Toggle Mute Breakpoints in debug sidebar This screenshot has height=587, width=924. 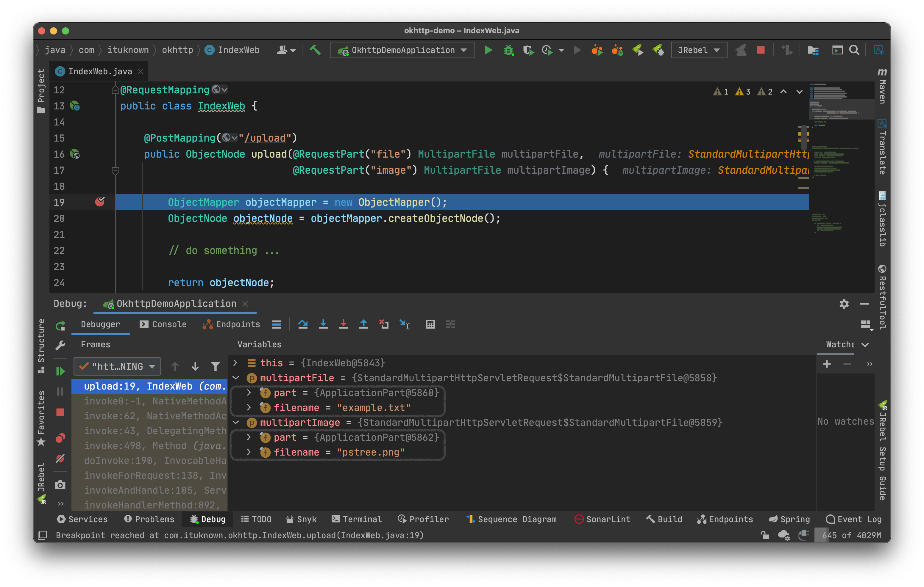tap(60, 459)
